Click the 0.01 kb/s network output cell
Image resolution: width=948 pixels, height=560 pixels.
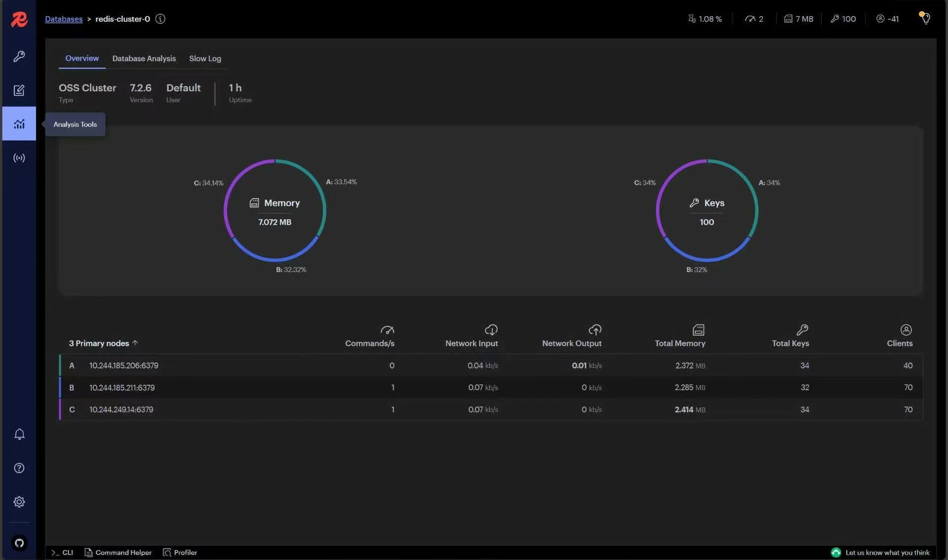point(587,365)
